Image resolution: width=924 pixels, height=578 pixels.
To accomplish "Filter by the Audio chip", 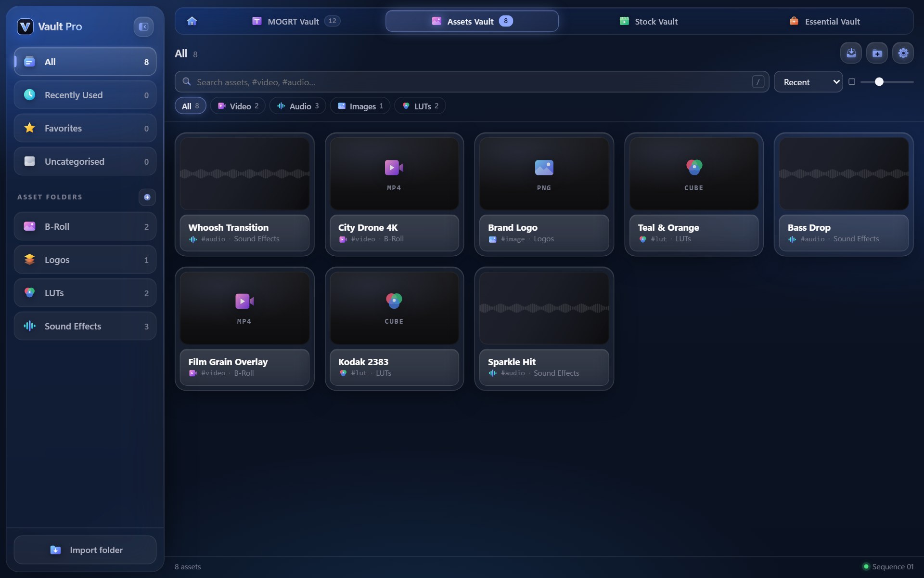I will (297, 106).
